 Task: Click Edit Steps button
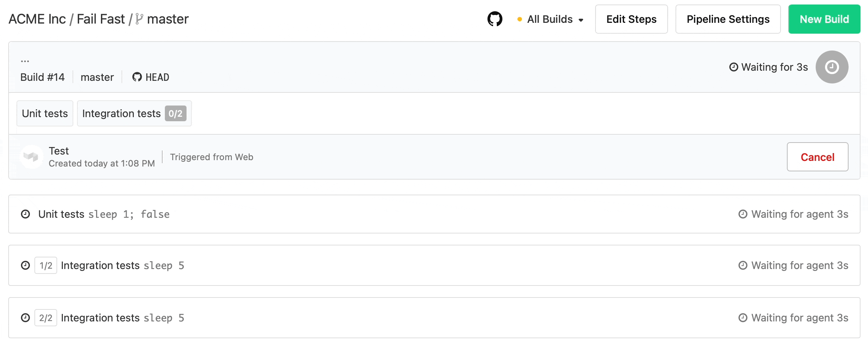point(631,19)
